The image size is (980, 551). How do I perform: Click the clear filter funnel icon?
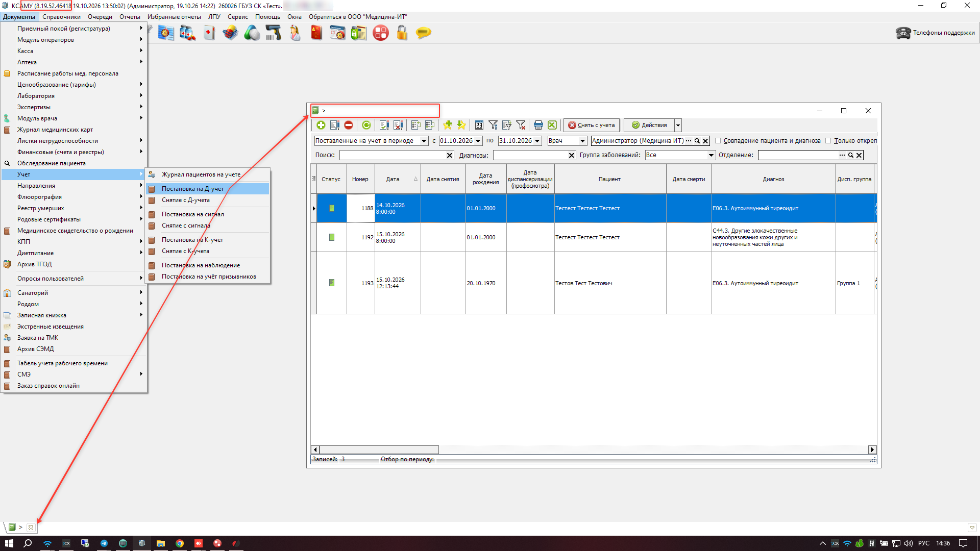(x=521, y=125)
